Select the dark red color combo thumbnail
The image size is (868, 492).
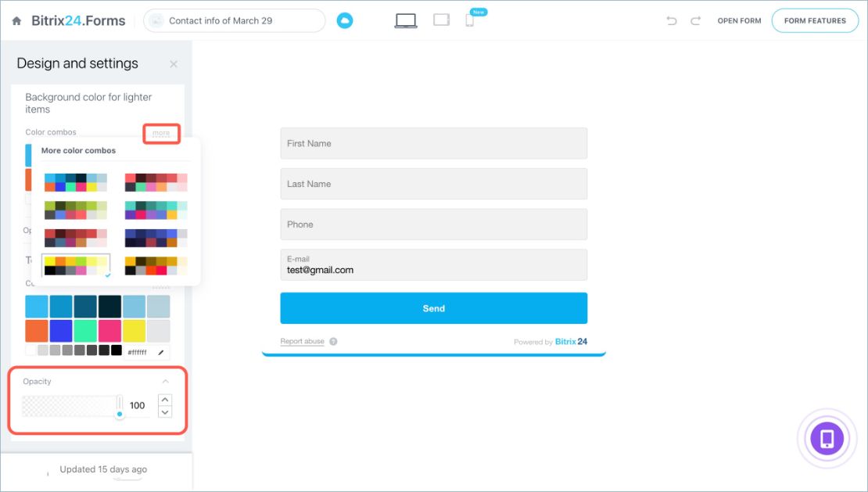(76, 238)
